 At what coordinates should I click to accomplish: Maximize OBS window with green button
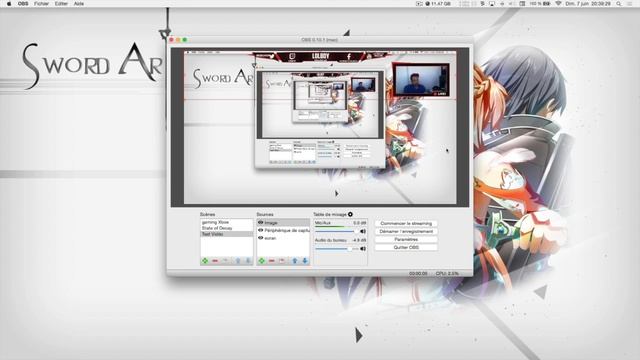(184, 40)
